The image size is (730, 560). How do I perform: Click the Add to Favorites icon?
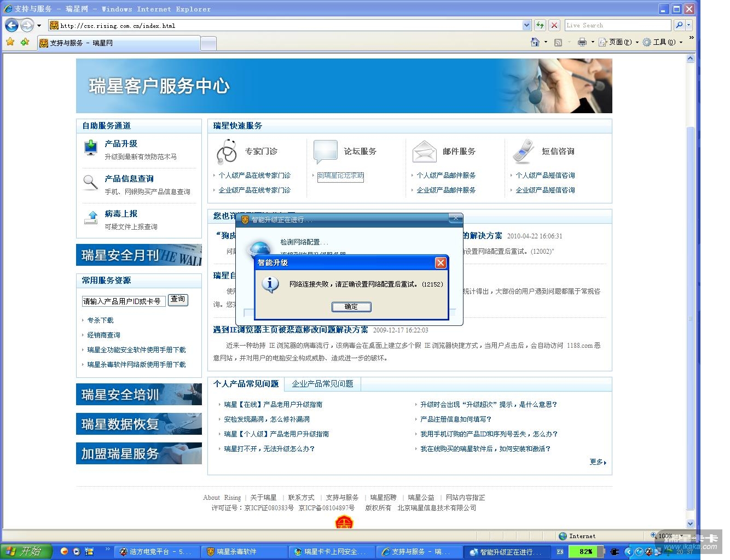(25, 42)
